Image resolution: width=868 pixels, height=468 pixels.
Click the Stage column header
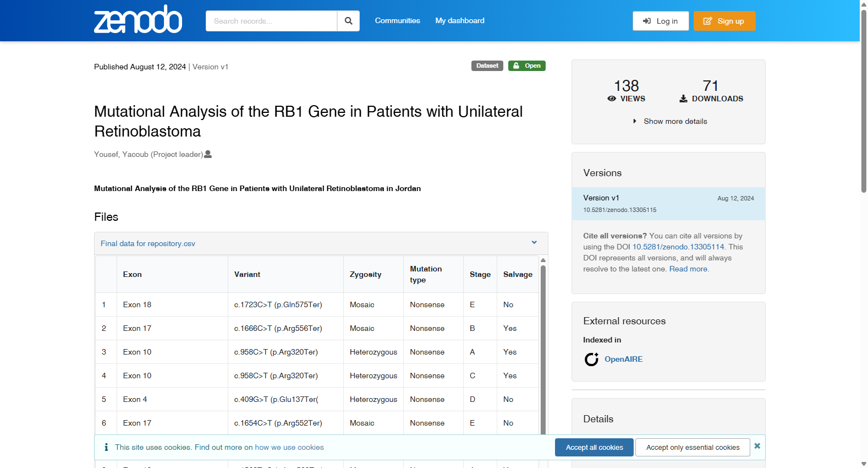(x=480, y=274)
